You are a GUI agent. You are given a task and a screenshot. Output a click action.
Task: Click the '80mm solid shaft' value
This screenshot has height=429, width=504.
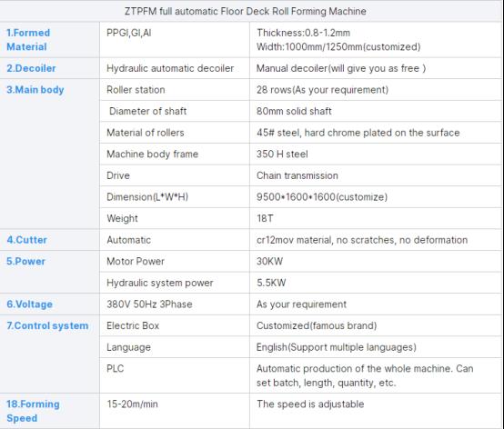[294, 111]
